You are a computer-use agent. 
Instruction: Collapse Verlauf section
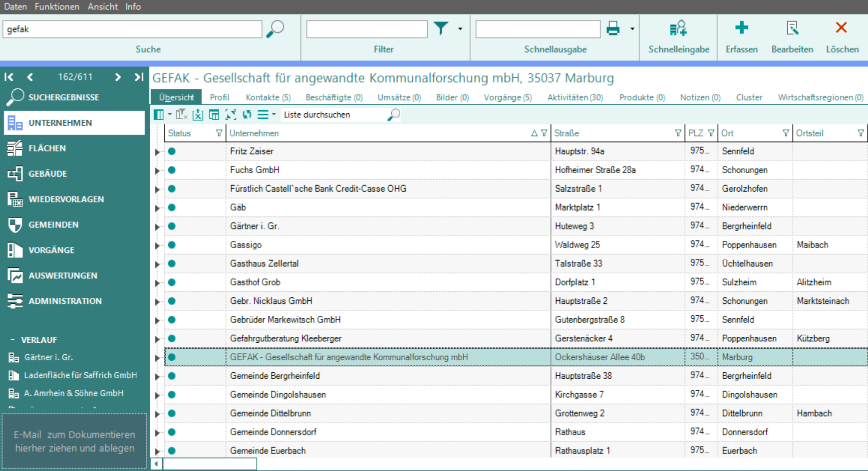tap(12, 340)
